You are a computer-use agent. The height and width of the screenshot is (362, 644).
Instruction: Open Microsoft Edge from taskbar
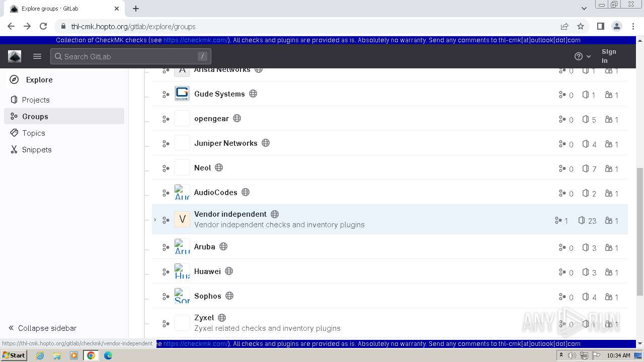[108, 355]
